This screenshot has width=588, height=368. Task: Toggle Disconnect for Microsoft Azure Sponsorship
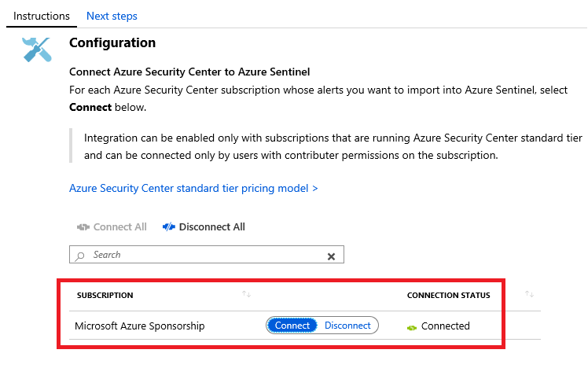347,326
